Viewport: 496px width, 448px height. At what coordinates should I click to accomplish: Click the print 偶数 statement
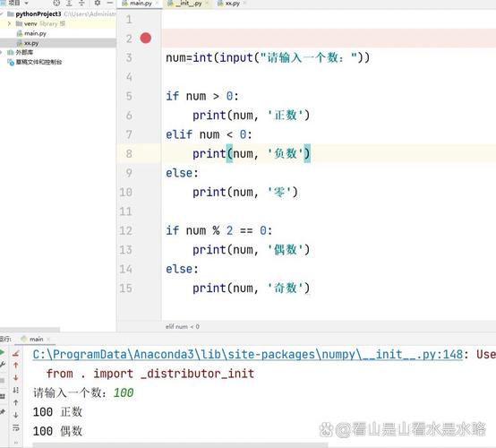pyautogui.click(x=252, y=250)
